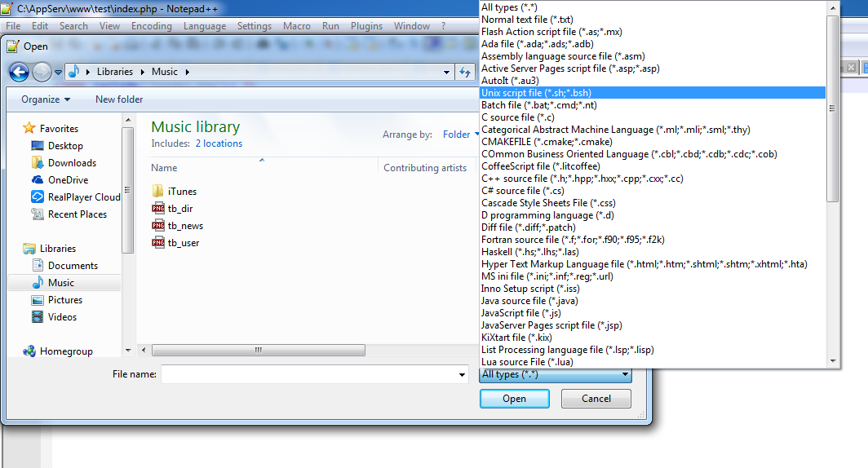Open the File menu in Notepad++
The height and width of the screenshot is (468, 868).
[13, 26]
